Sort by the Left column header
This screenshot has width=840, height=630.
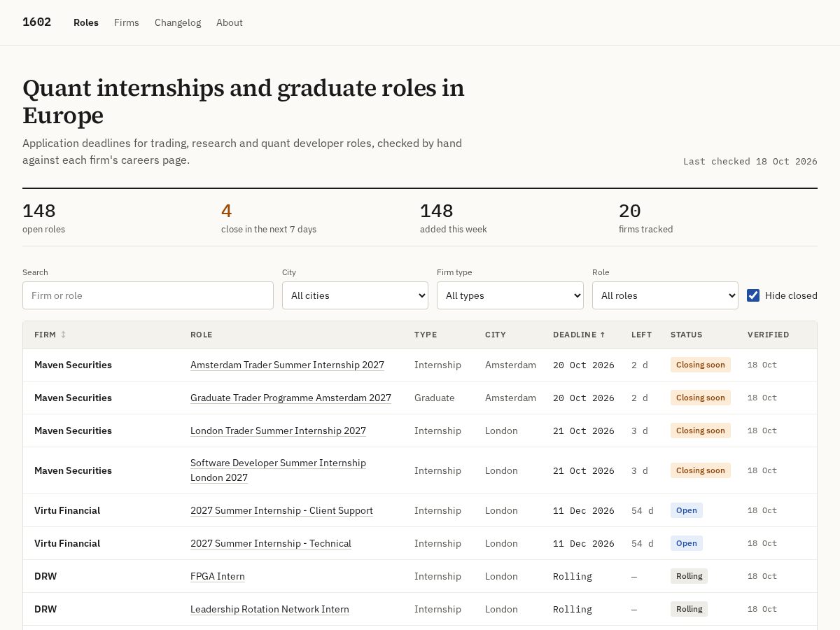tap(641, 335)
